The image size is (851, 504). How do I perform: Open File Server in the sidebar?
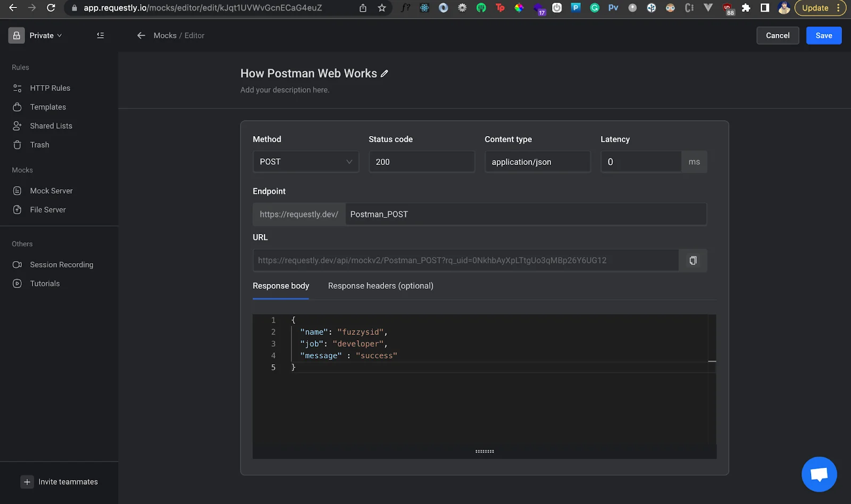(x=48, y=210)
